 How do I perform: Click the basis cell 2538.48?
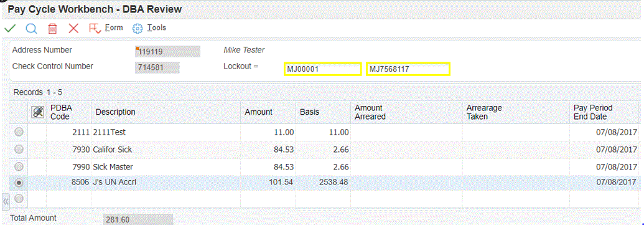click(x=323, y=182)
